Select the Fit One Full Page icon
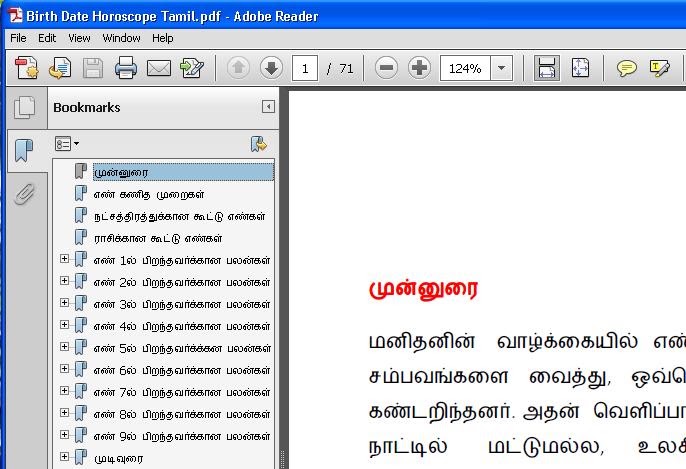686x469 pixels. [x=580, y=68]
